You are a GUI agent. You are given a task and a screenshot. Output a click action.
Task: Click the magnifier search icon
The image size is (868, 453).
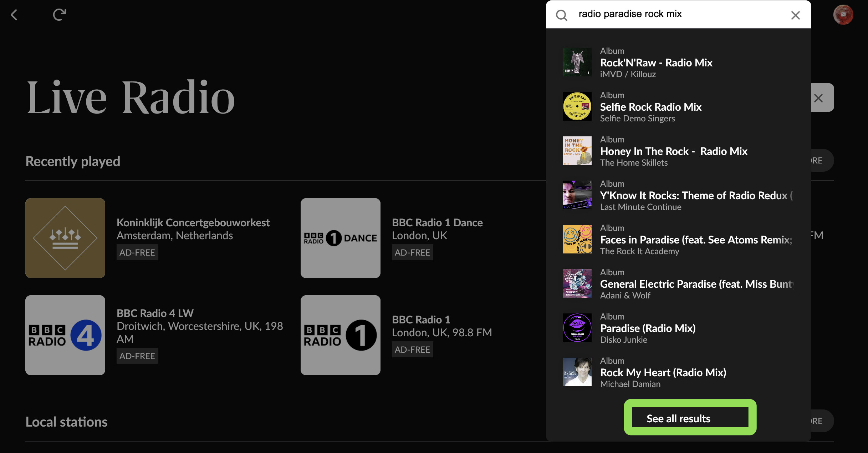[x=562, y=15]
